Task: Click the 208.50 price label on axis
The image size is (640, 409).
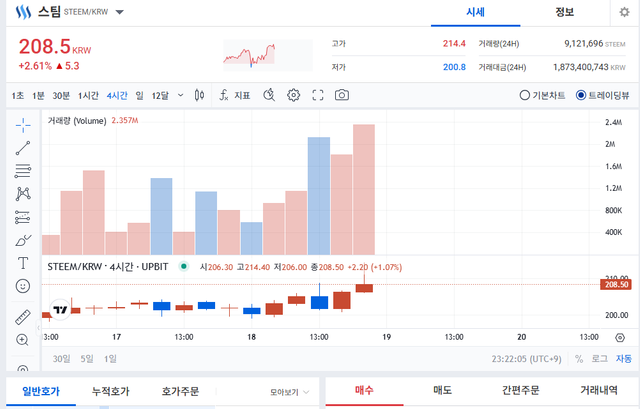Action: [x=616, y=285]
